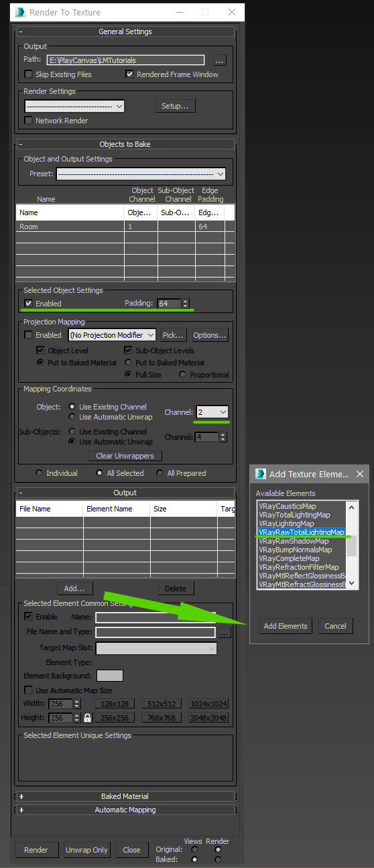Select All Prepared radio option

click(x=160, y=473)
